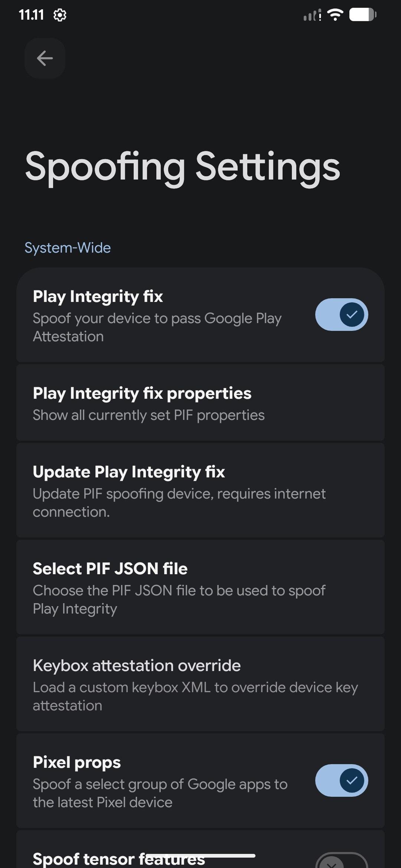Tap the Play Integrity fix row title
This screenshot has width=401, height=868.
[98, 296]
